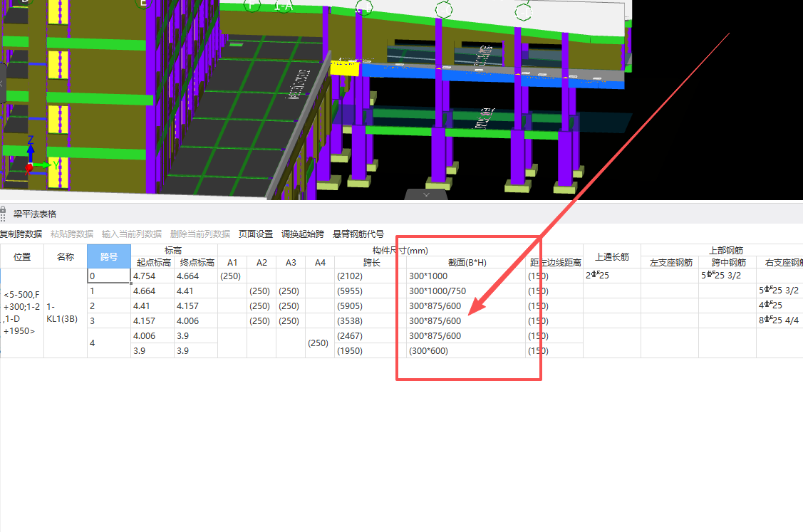Select span number 1 in the 跨号 column
The width and height of the screenshot is (803, 532).
click(109, 291)
